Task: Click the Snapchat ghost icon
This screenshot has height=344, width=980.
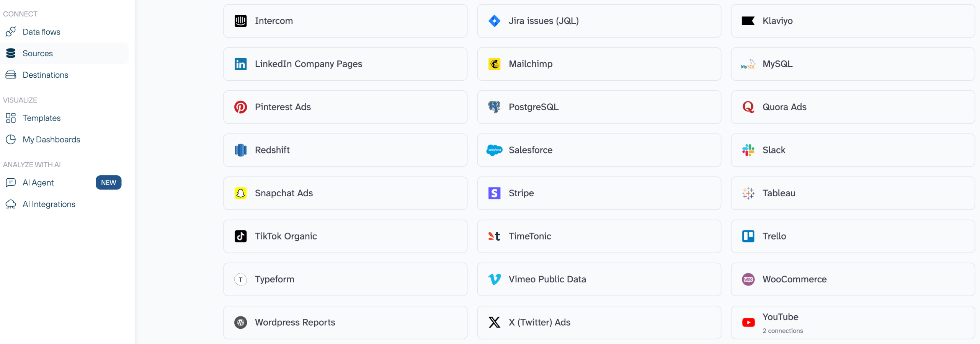Action: [240, 193]
